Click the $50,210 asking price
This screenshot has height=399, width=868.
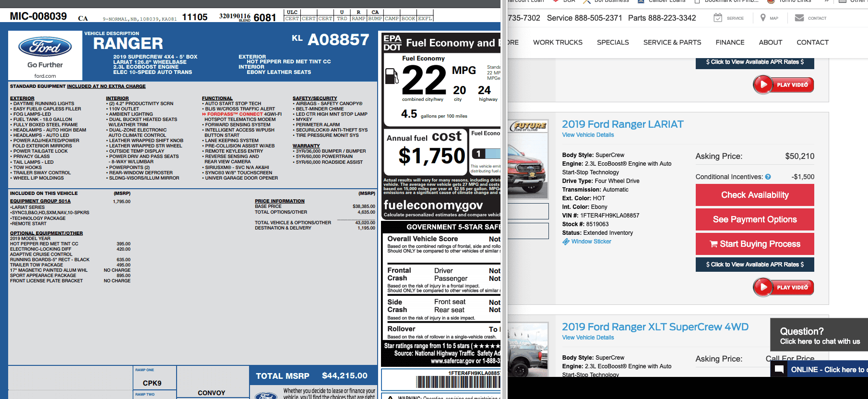click(x=799, y=157)
